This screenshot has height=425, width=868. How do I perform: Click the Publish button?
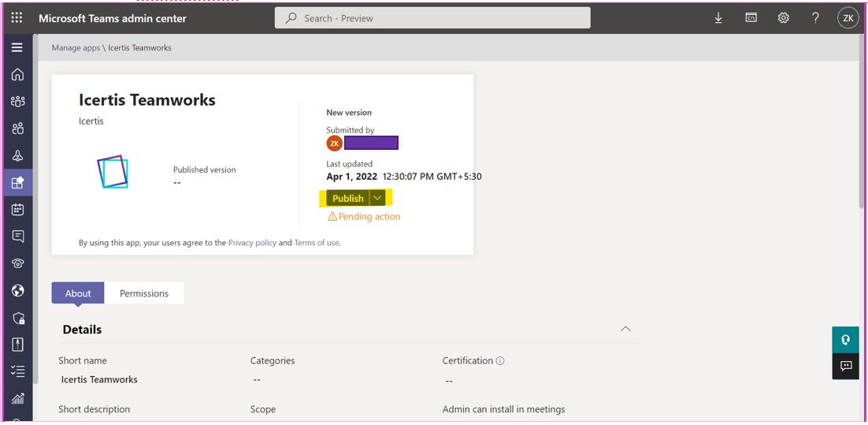point(347,198)
